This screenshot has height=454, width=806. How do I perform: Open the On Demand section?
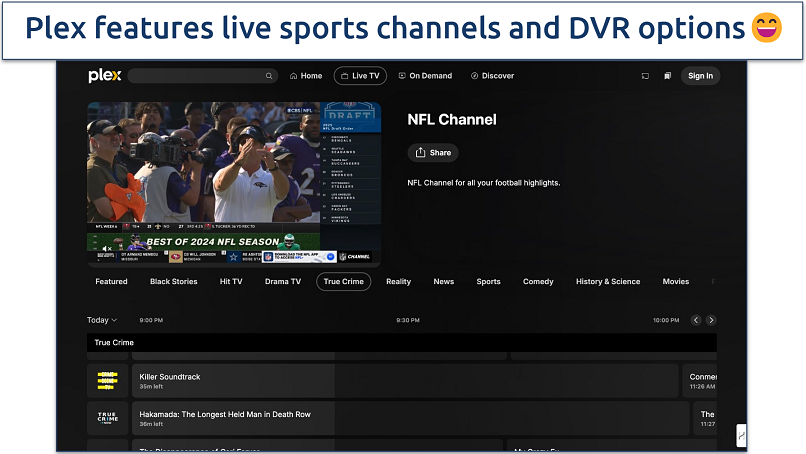point(425,76)
